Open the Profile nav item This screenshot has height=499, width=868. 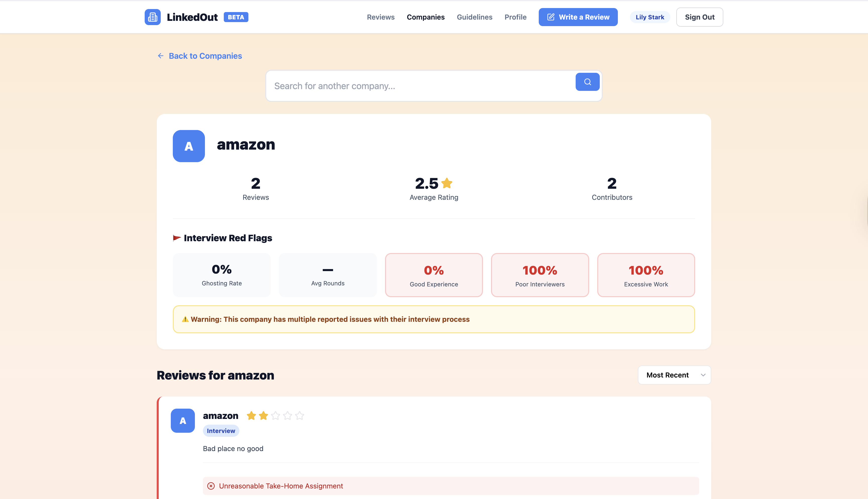(x=515, y=17)
